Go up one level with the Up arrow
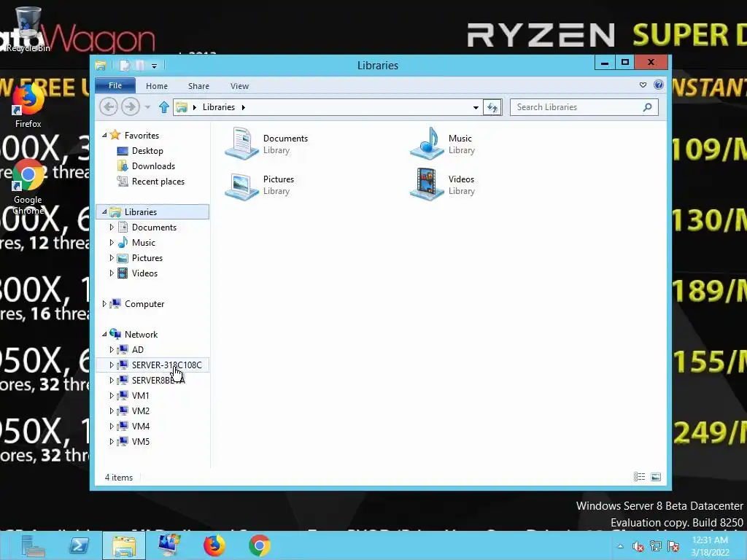This screenshot has width=747, height=560. click(164, 107)
